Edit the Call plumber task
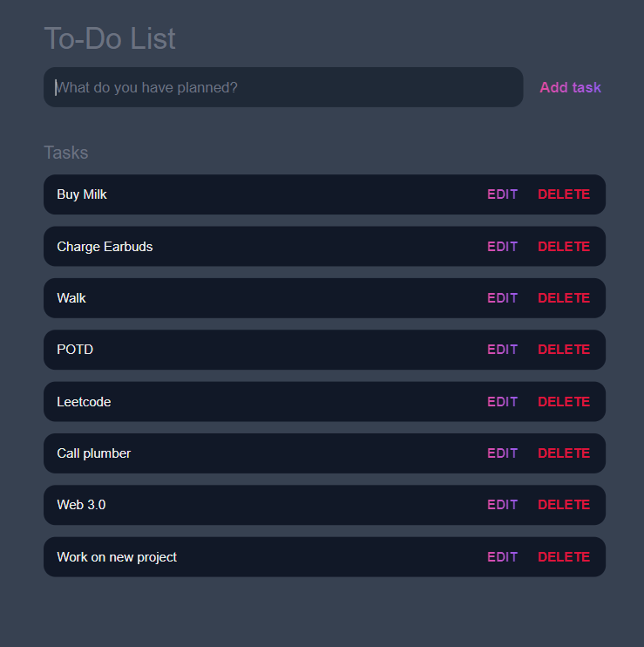Screen dimensions: 644x647 click(502, 453)
